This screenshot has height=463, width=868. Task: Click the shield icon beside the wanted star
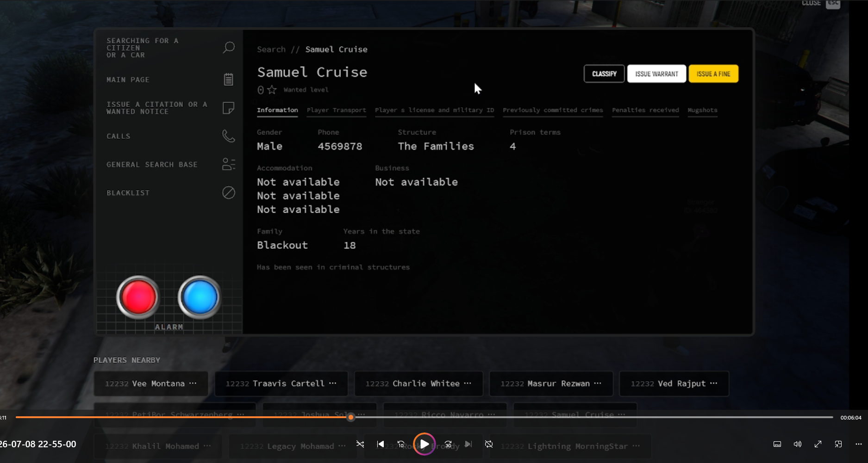pos(261,90)
